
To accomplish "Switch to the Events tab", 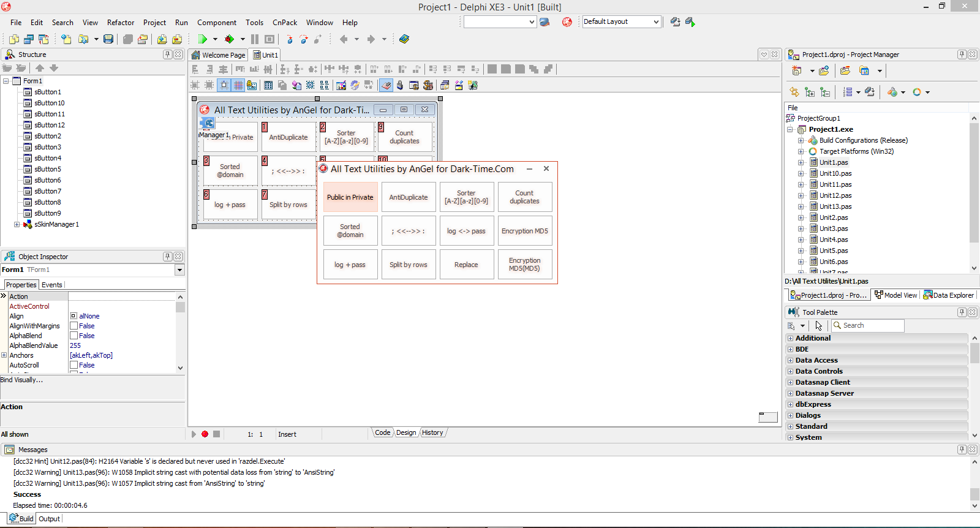I will coord(52,285).
